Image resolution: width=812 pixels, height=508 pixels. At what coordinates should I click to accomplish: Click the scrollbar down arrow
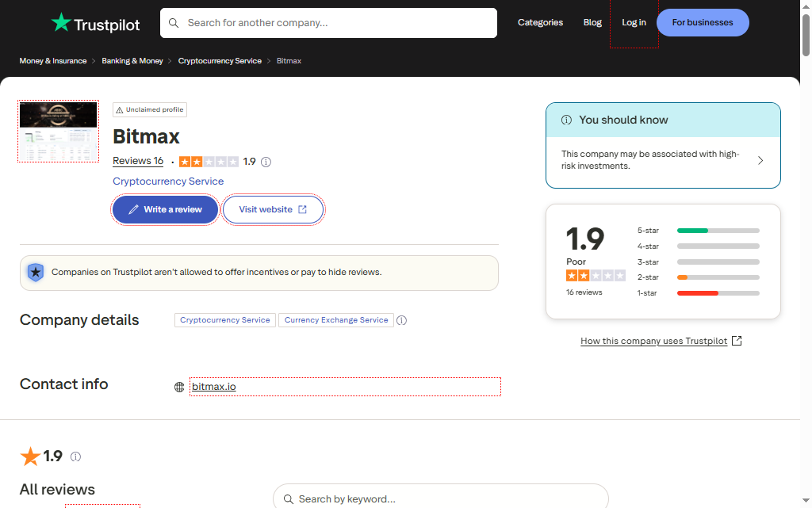(x=806, y=500)
